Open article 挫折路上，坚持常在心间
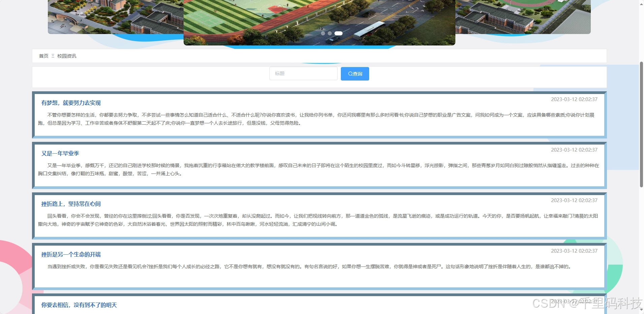The image size is (644, 314). point(71,204)
